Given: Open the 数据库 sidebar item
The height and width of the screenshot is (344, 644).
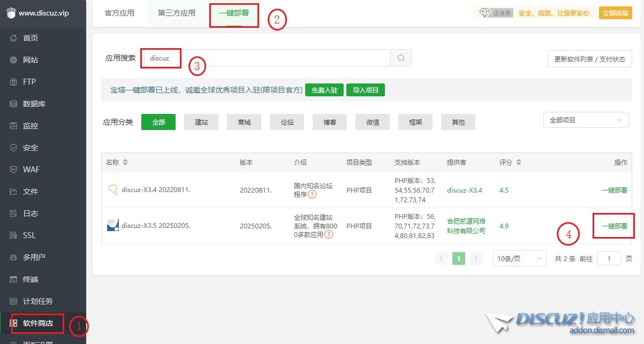Looking at the screenshot, I should (x=34, y=104).
